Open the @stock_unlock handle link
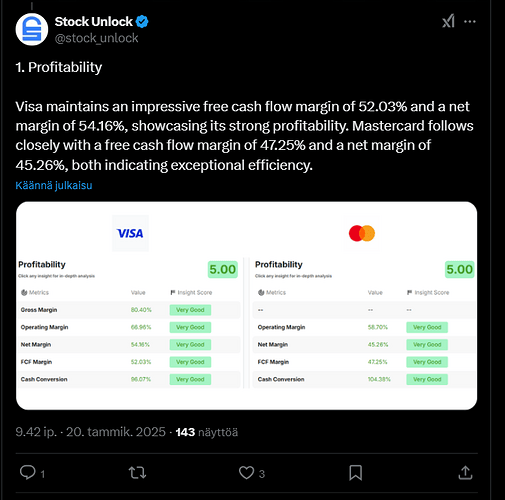The image size is (505, 500). [x=96, y=38]
